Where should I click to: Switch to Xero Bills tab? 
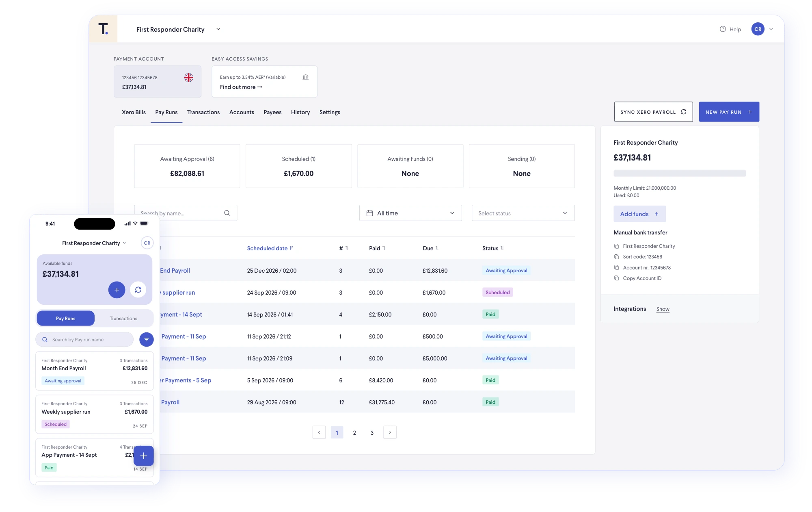[134, 112]
